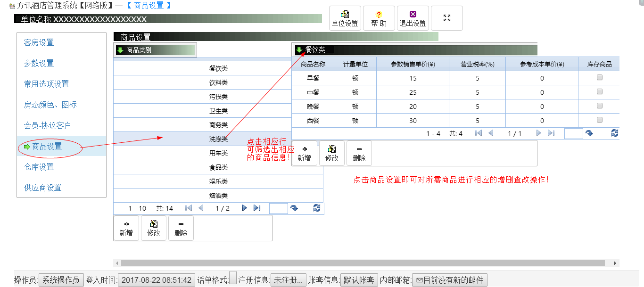The image size is (644, 287).
Task: Click jump-to-page arrow in 商品类别 pager
Action: [294, 208]
